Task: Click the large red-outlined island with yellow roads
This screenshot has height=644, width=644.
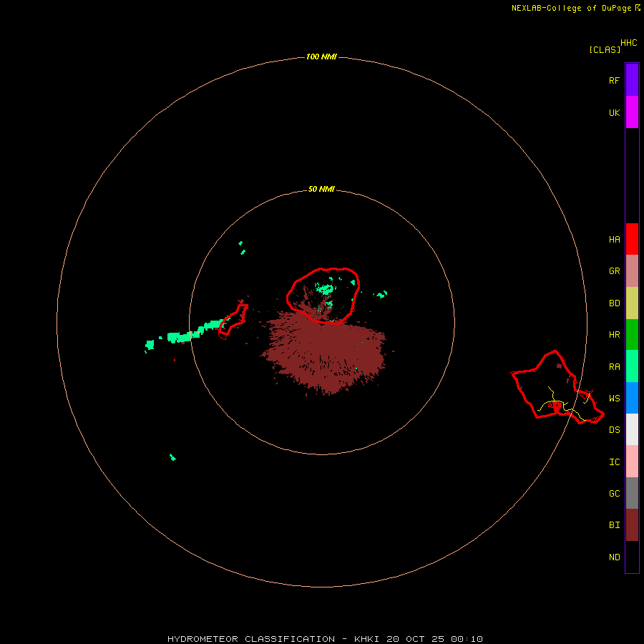Action: (x=557, y=388)
